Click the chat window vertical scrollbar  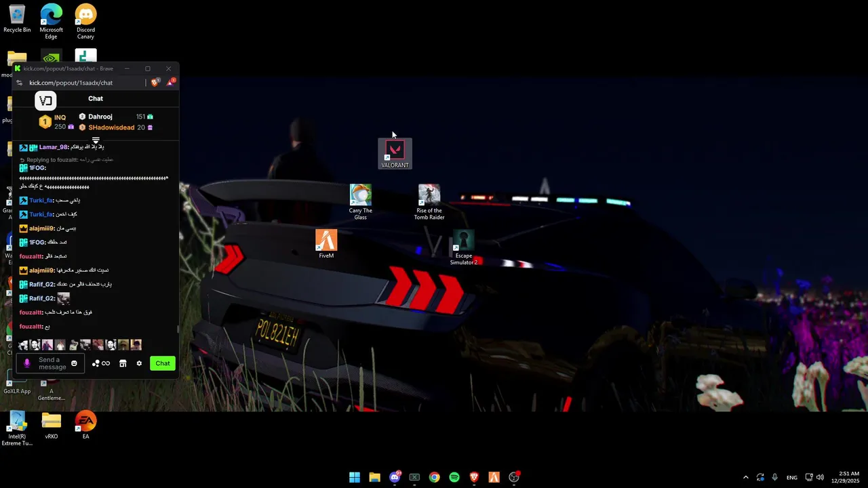tap(178, 329)
